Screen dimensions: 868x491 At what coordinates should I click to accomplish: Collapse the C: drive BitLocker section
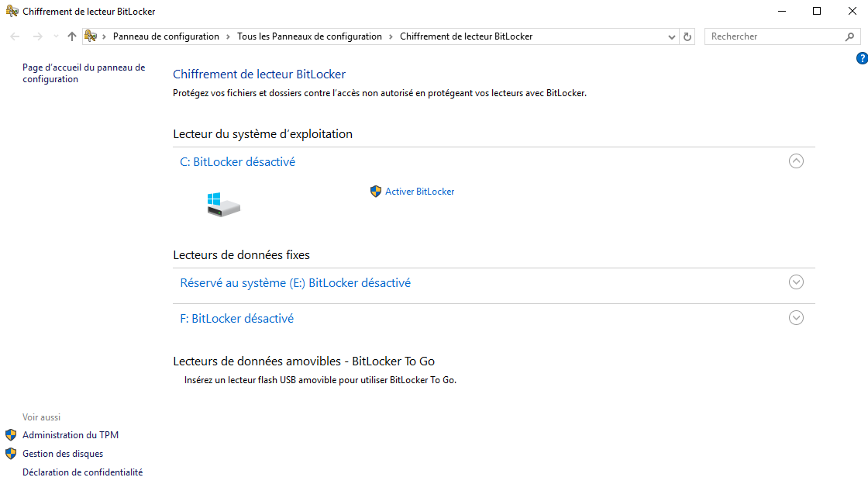(x=796, y=161)
